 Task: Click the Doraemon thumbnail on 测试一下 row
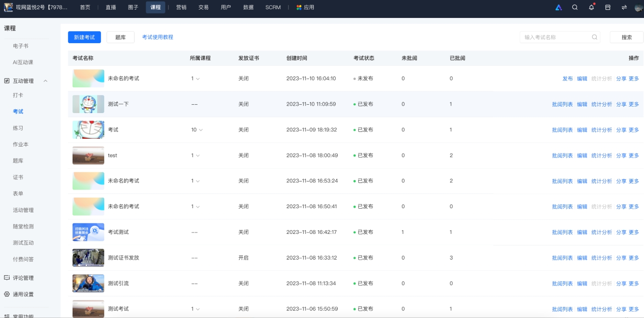point(88,104)
